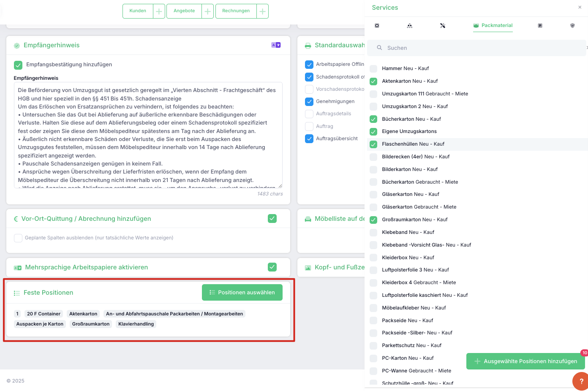Click the language icon beside Mehrsprachige Arbeitspapiere

18,268
